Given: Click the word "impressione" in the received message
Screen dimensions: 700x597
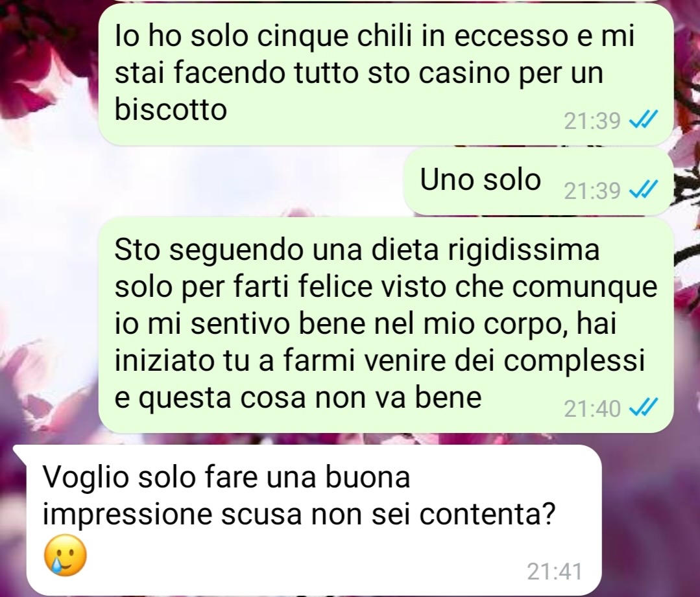Looking at the screenshot, I should (x=127, y=515).
